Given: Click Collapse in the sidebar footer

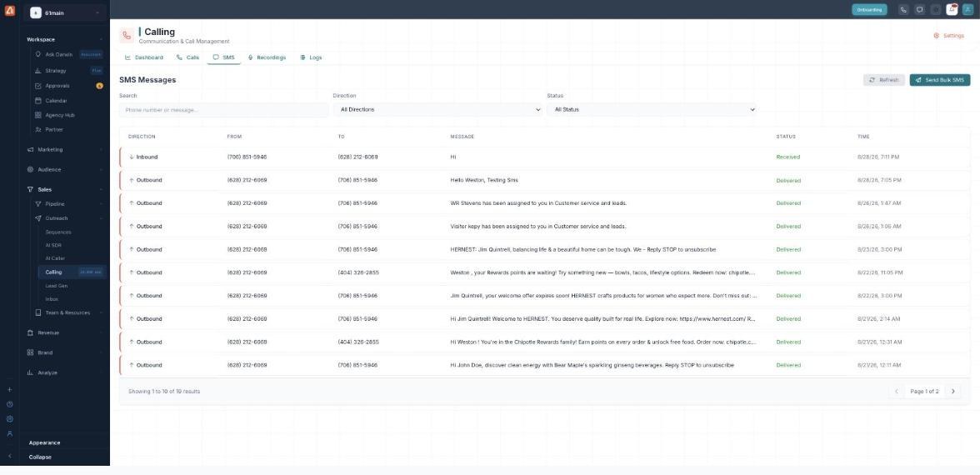Looking at the screenshot, I should click(40, 457).
